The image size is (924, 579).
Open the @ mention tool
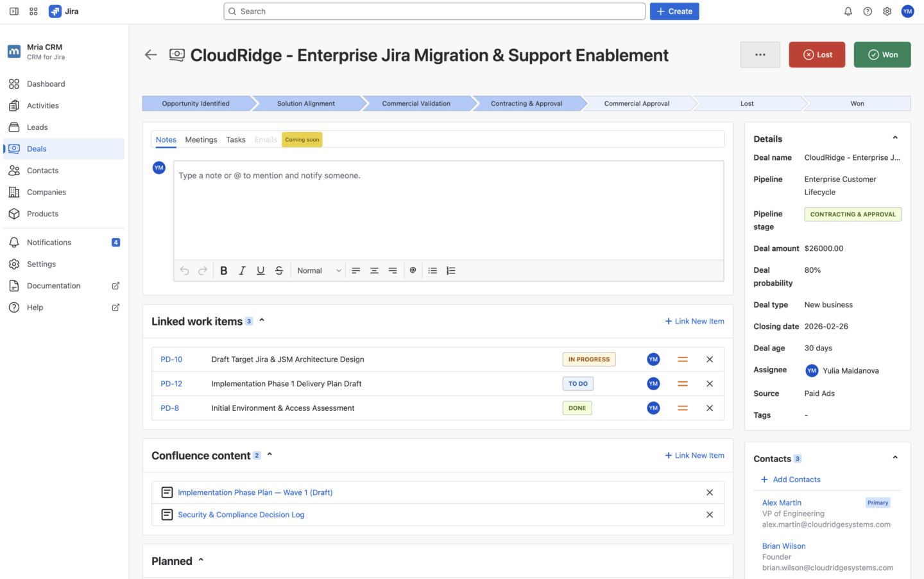pos(413,270)
